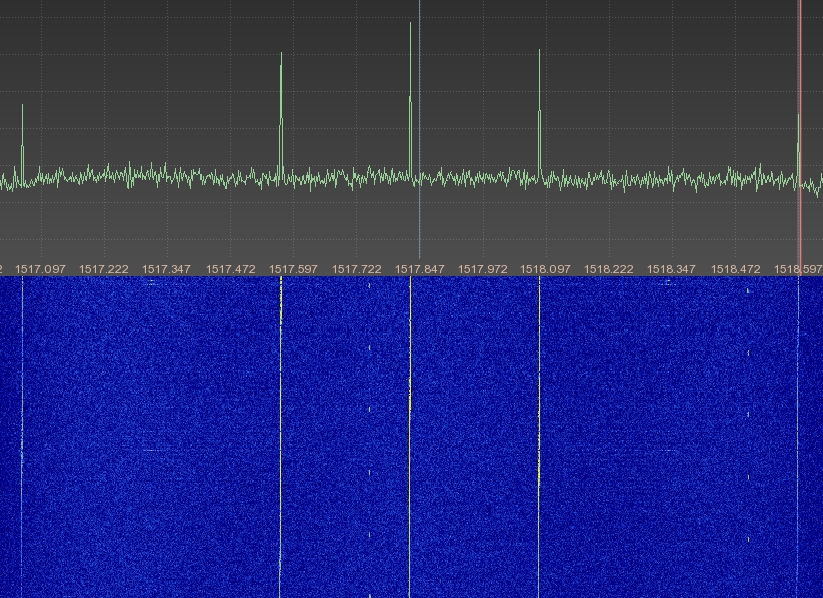Viewport: 823px width, 598px height.
Task: Click the 1517.472 frequency label
Action: coord(230,269)
